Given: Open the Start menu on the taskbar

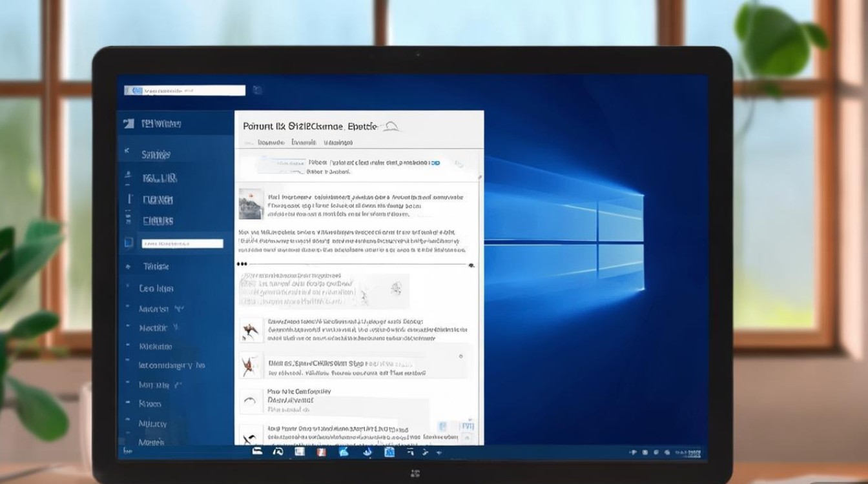Looking at the screenshot, I should (256, 452).
